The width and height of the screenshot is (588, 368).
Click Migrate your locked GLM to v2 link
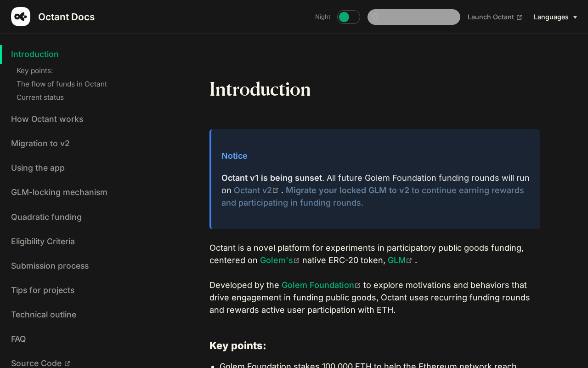click(347, 190)
